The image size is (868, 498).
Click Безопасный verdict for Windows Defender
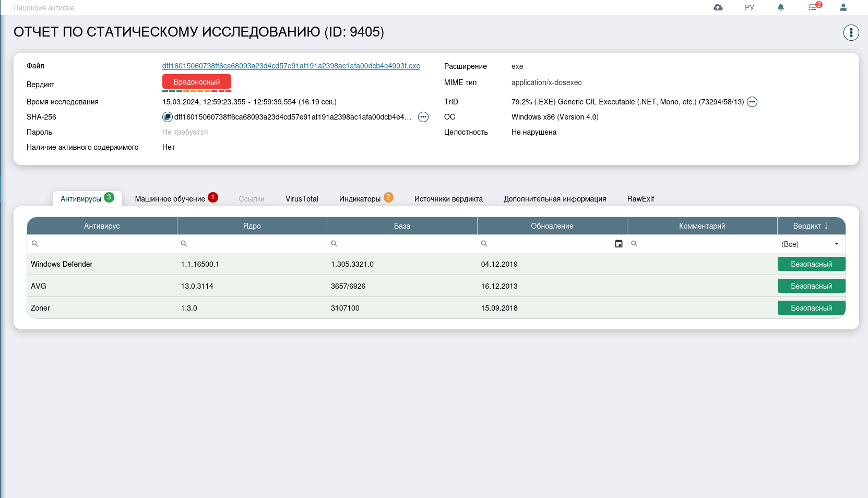coord(811,264)
